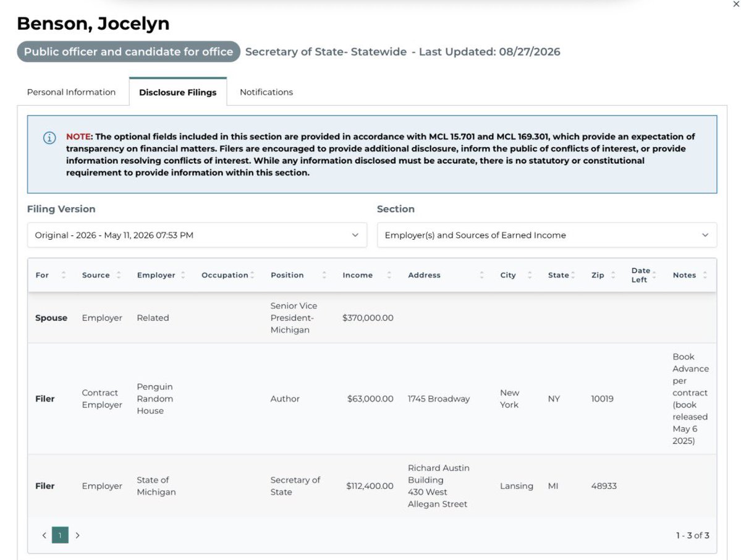Go to the previous page of results

pos(44,535)
